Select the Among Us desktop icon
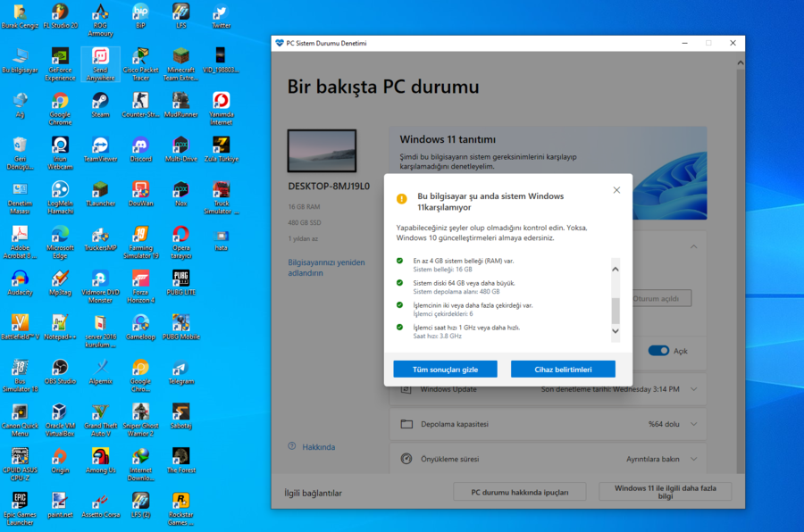Image resolution: width=804 pixels, height=532 pixels. (x=100, y=461)
